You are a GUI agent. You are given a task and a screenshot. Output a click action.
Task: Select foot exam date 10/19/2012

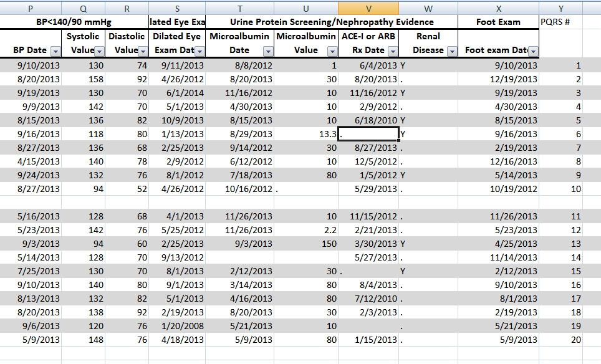498,189
